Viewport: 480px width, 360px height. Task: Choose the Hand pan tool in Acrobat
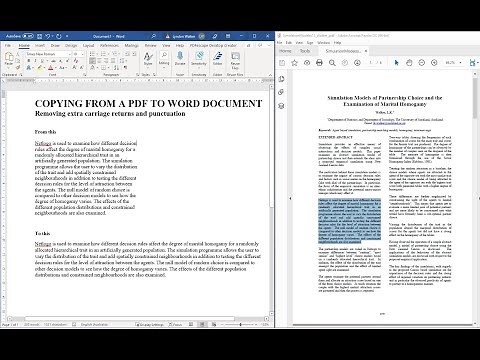(x=409, y=62)
